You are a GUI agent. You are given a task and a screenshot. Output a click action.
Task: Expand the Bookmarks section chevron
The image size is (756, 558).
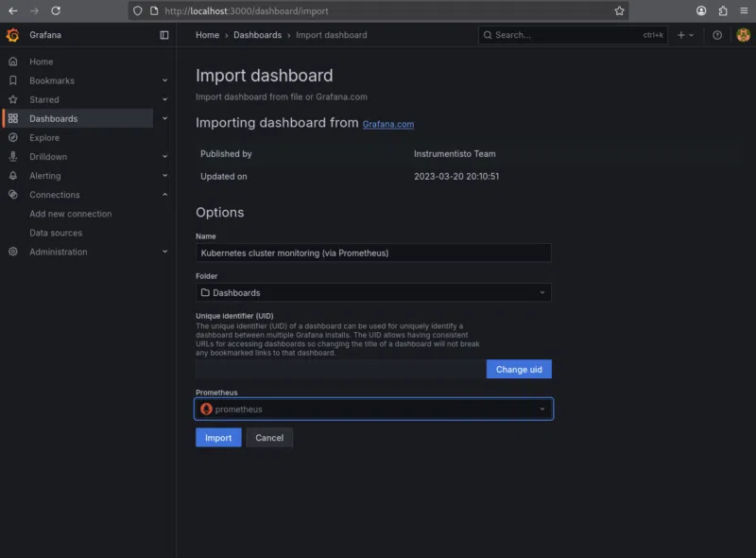tap(165, 81)
